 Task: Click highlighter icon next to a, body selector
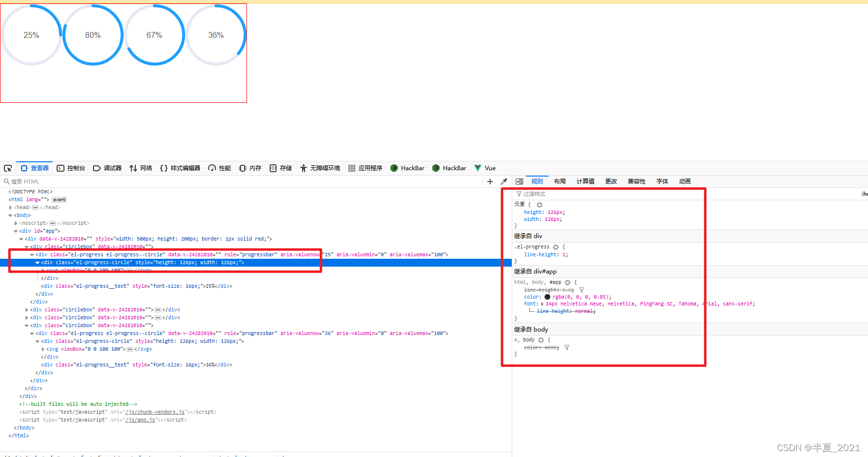pos(541,340)
